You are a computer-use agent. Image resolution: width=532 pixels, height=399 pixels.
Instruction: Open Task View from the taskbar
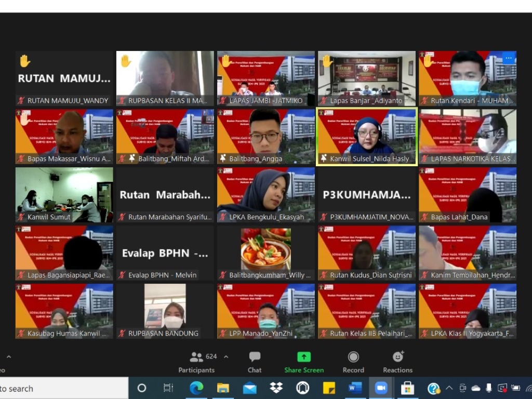(168, 388)
